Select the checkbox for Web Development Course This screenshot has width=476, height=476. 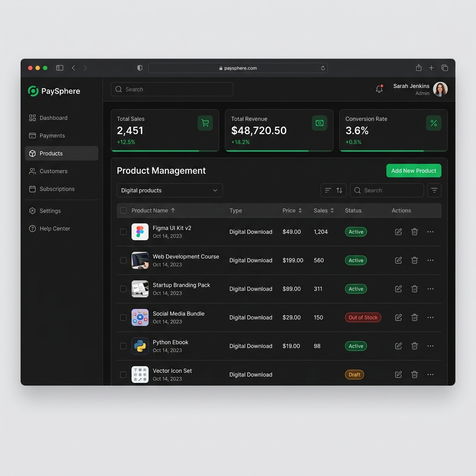pyautogui.click(x=123, y=260)
